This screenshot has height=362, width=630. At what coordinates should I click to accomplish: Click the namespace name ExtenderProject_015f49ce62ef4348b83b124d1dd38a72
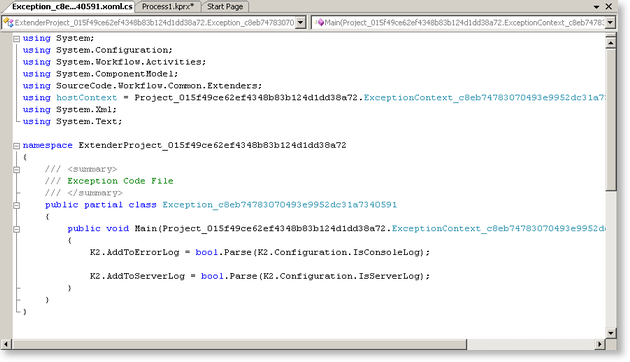(212, 145)
